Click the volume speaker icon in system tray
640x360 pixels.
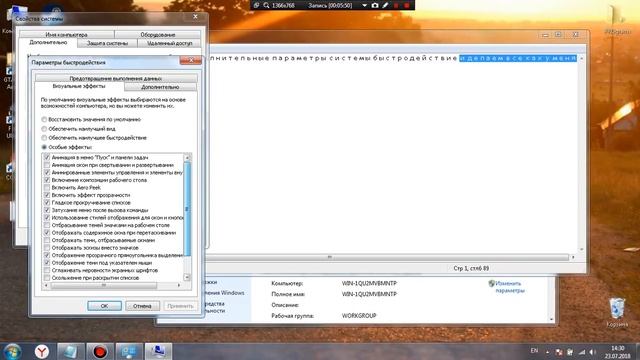593,352
